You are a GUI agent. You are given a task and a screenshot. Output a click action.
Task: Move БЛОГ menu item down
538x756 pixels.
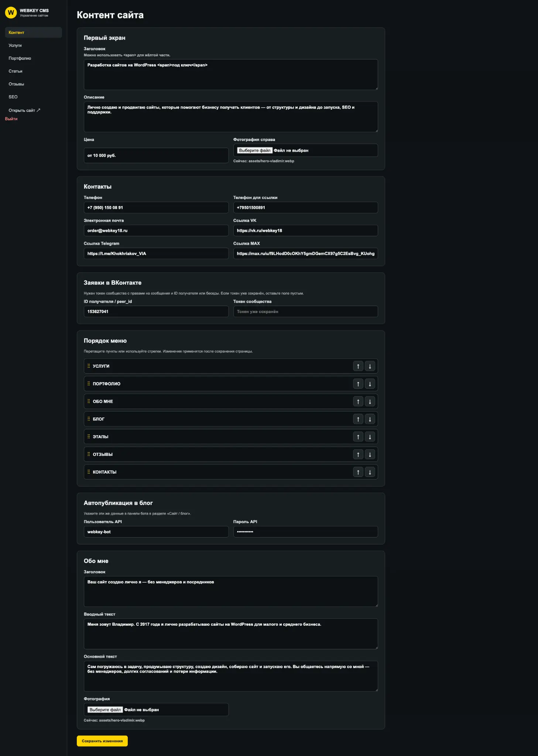click(370, 419)
